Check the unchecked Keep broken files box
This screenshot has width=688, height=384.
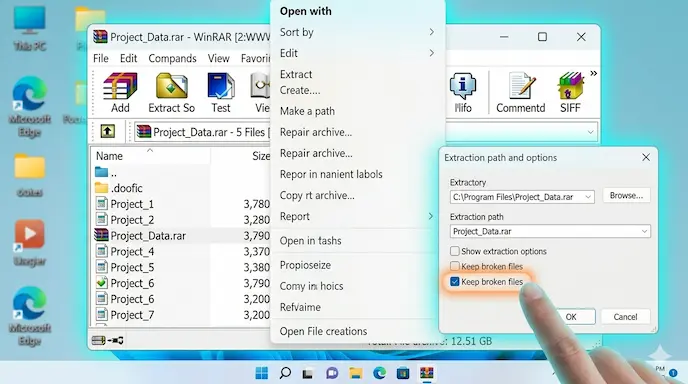(455, 266)
